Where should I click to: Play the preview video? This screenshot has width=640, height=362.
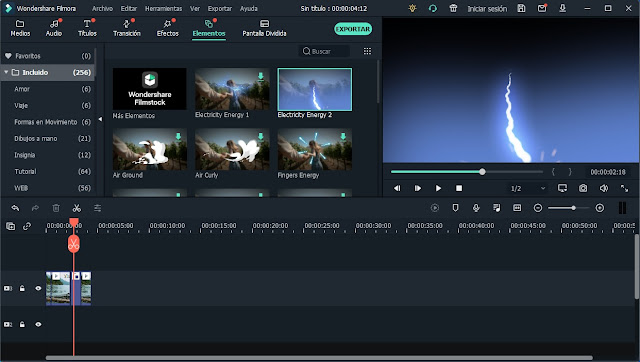pos(438,188)
